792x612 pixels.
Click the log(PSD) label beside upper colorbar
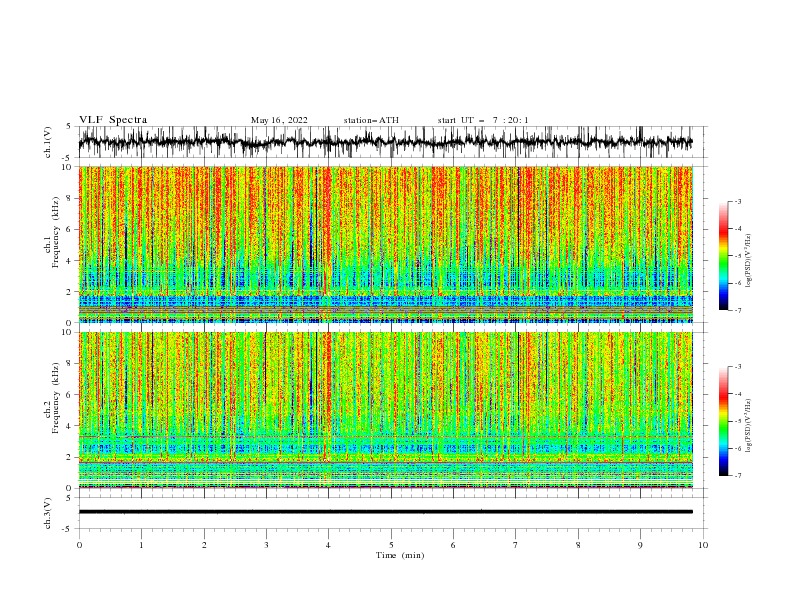click(x=749, y=261)
